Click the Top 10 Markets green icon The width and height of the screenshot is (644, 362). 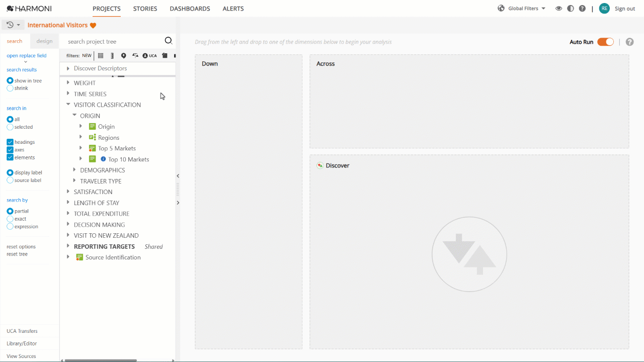(92, 159)
